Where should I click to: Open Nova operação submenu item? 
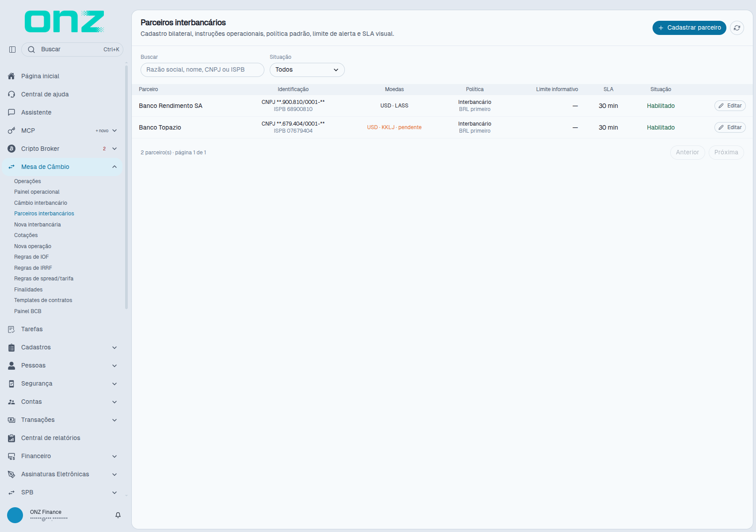point(33,246)
